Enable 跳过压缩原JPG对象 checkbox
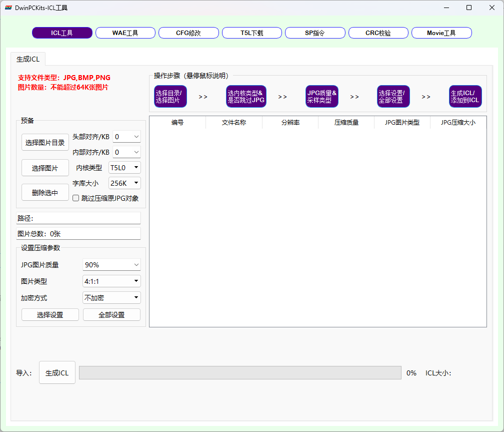 (x=76, y=198)
